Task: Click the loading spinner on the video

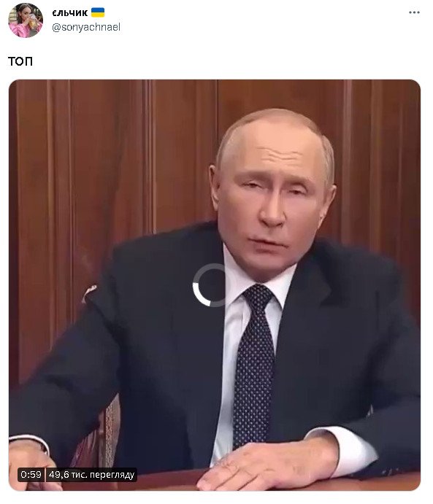Action: (210, 285)
